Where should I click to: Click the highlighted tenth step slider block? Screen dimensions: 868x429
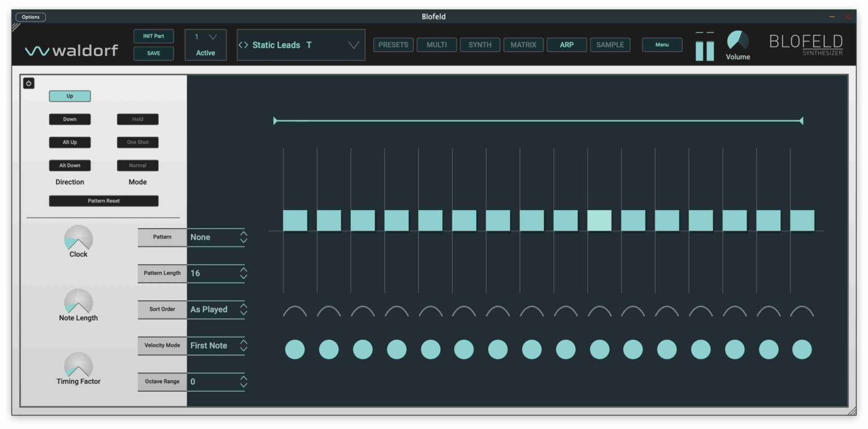pyautogui.click(x=599, y=220)
